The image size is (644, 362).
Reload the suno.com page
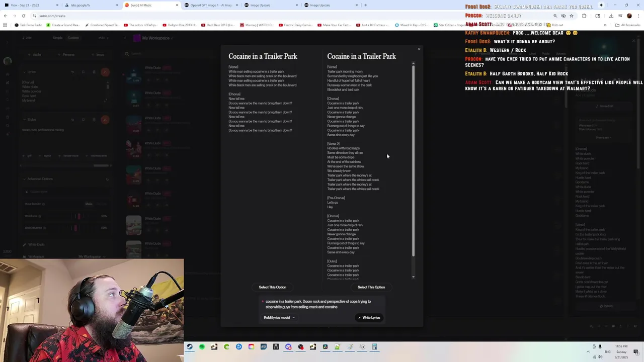24,16
